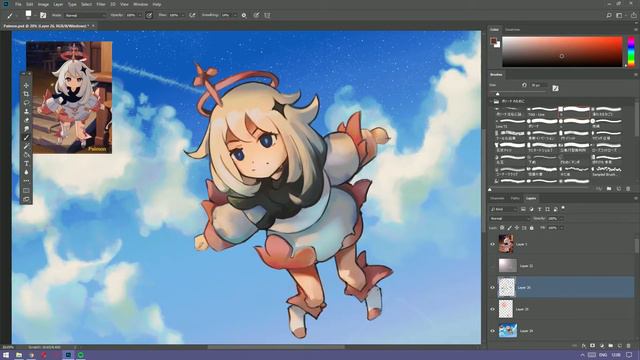Toggle lock transparent pixels

(502, 228)
